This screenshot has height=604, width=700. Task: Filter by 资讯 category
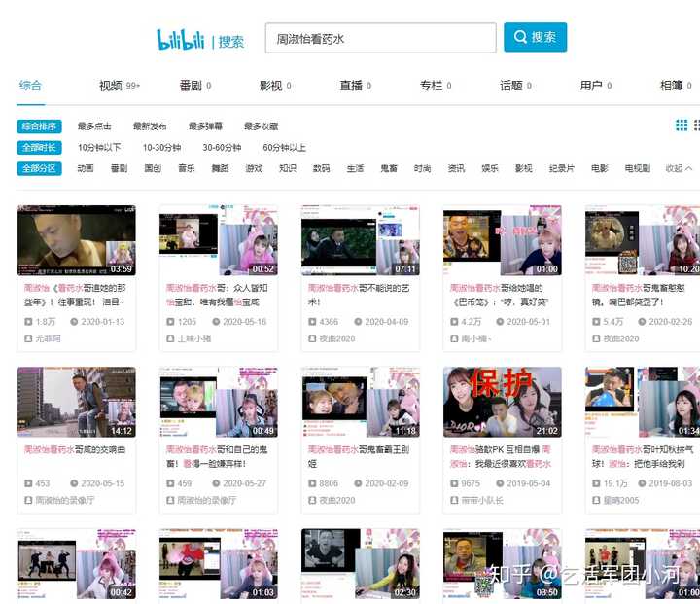tap(456, 168)
